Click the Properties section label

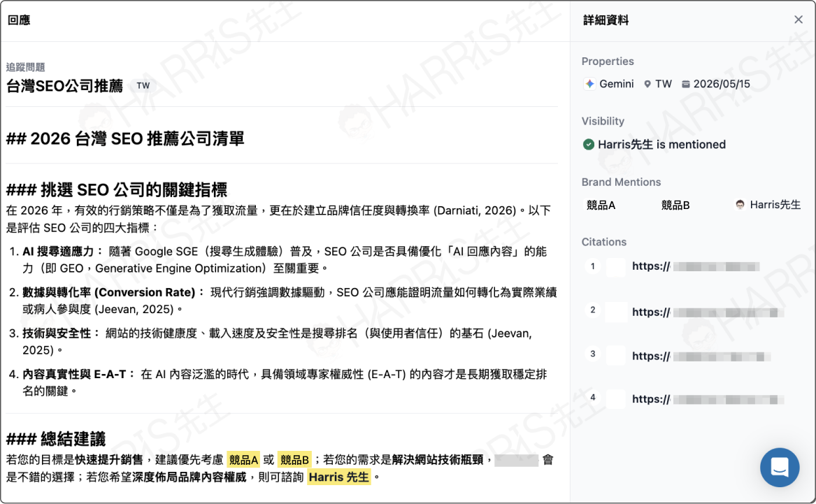[x=608, y=62]
